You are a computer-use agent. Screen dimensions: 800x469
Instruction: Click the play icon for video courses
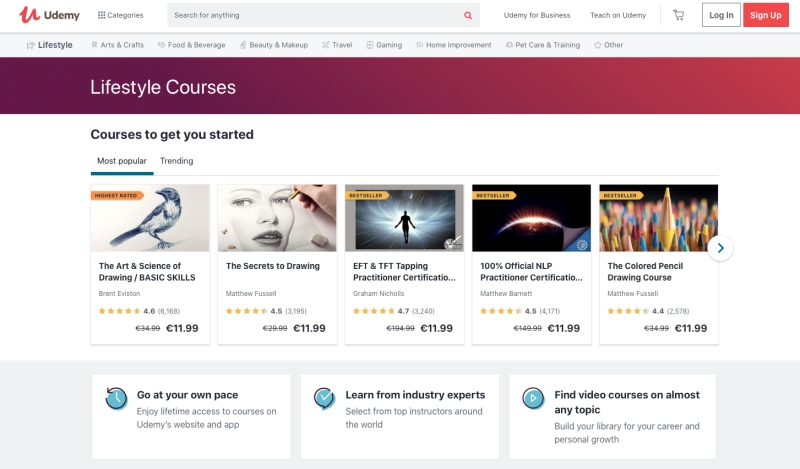533,398
